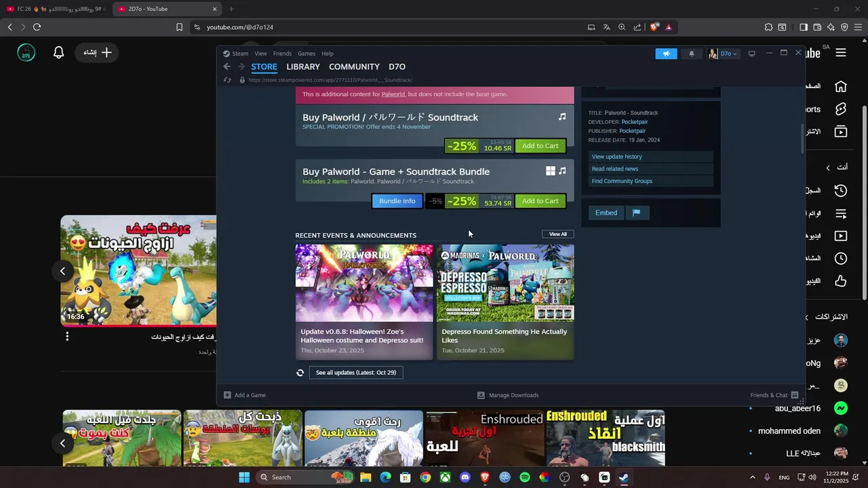Add Palworld Soundtrack to cart

tap(540, 146)
